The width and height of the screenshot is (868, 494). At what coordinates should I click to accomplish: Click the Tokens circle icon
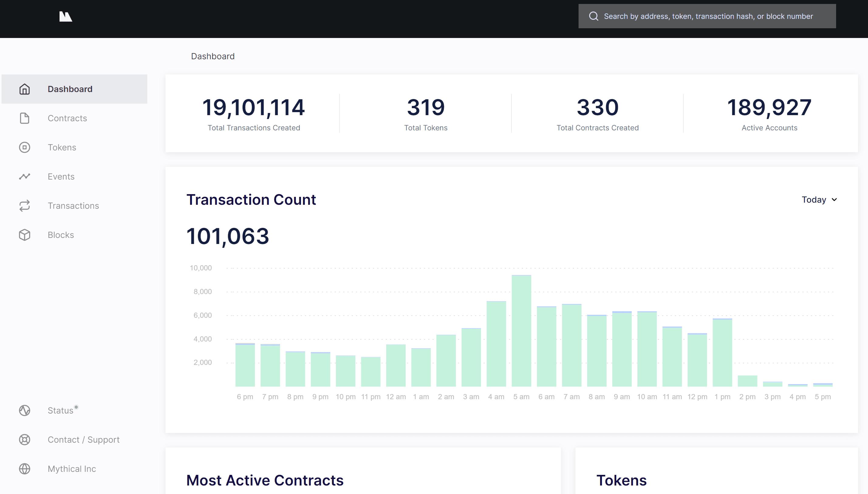click(x=24, y=147)
